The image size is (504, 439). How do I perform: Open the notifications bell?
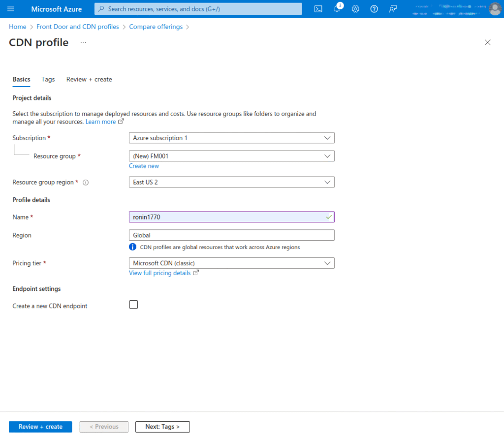(x=337, y=9)
